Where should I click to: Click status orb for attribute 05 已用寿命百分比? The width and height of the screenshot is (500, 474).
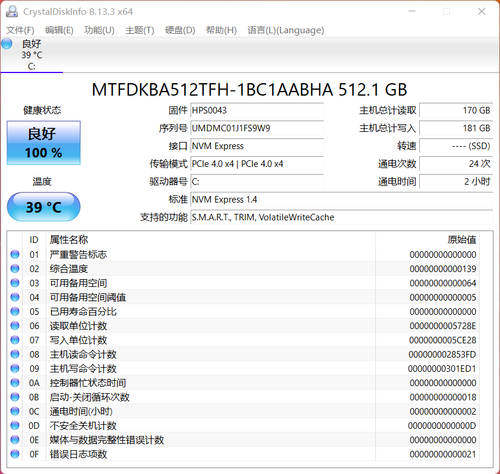click(15, 311)
